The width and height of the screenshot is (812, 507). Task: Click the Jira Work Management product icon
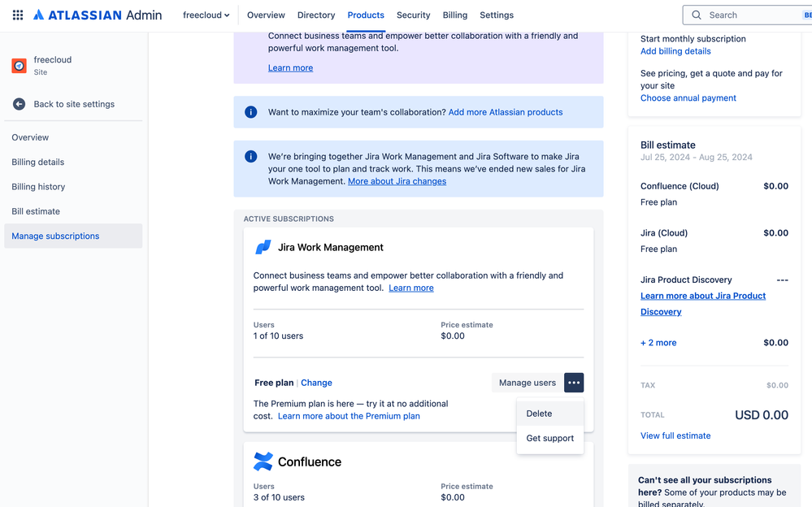(x=263, y=247)
